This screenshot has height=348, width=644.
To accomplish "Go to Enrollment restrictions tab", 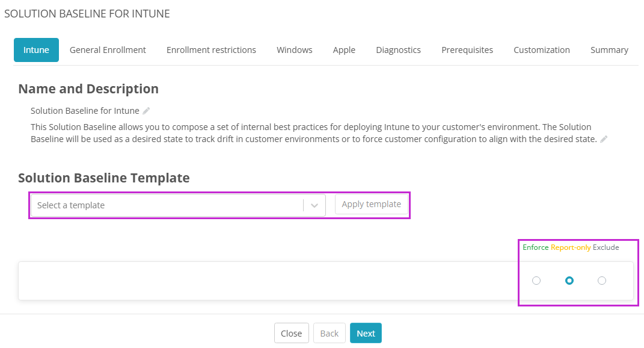I will click(x=211, y=50).
